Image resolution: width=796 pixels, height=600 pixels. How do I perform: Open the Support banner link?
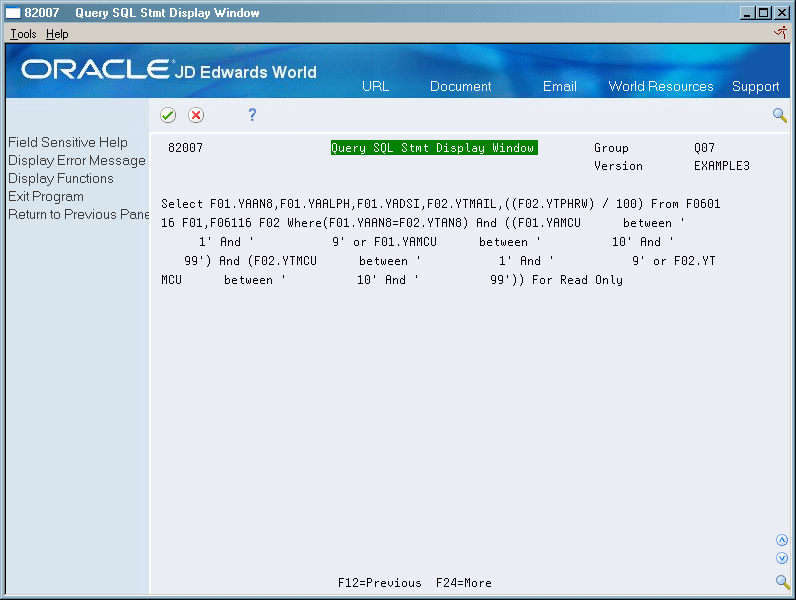755,87
